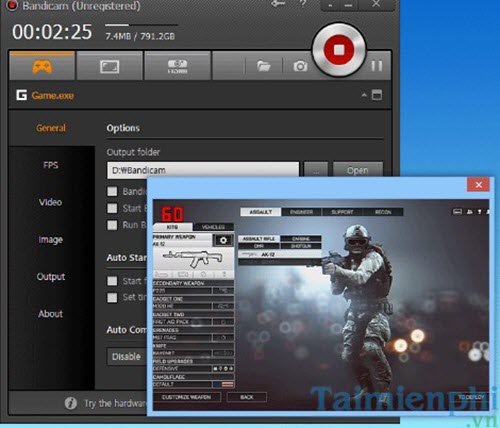Open FIELD UPGRADES slot row
This screenshot has width=500, height=428.
(193, 365)
